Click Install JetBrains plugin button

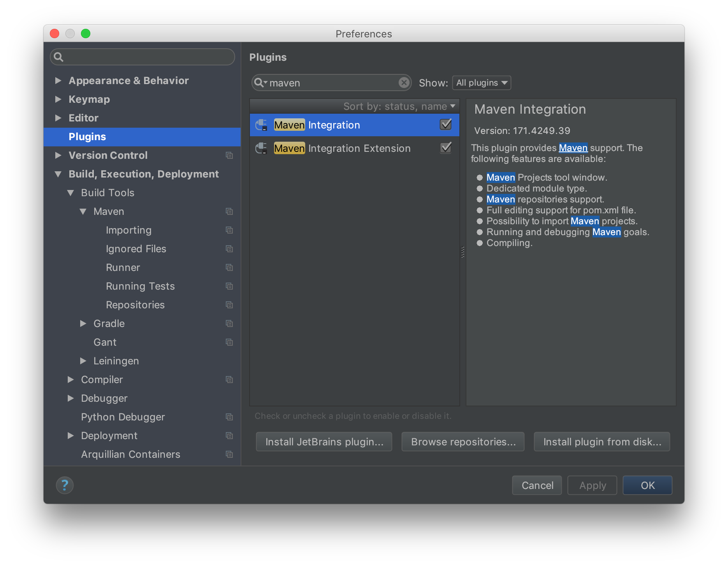324,442
